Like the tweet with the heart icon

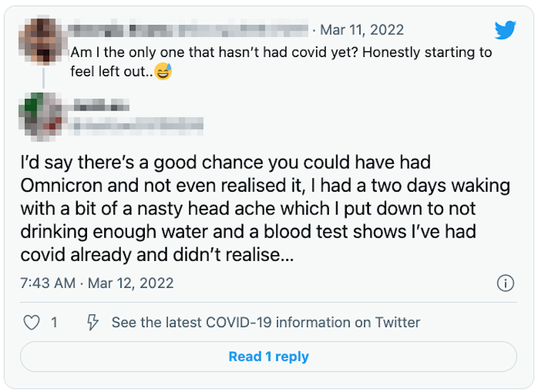tap(32, 323)
